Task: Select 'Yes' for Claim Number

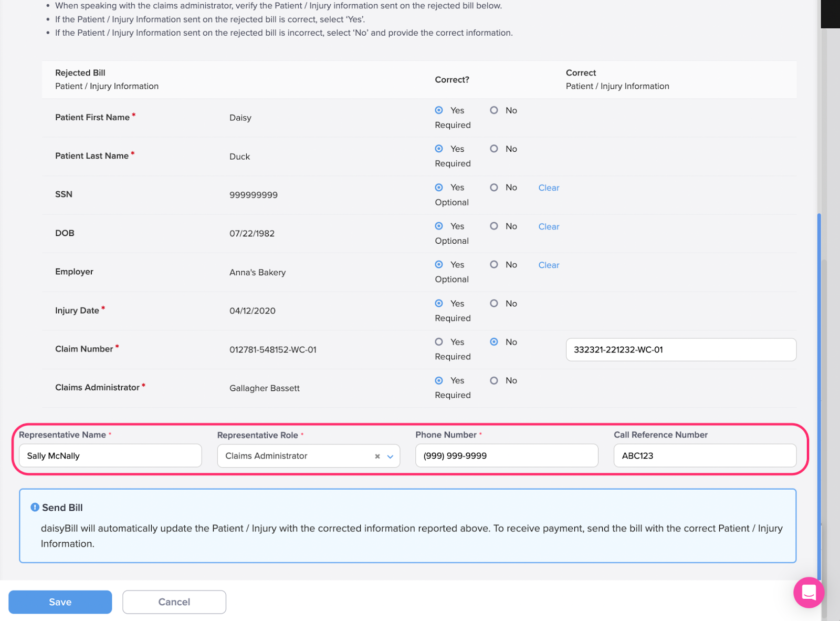Action: pyautogui.click(x=439, y=341)
